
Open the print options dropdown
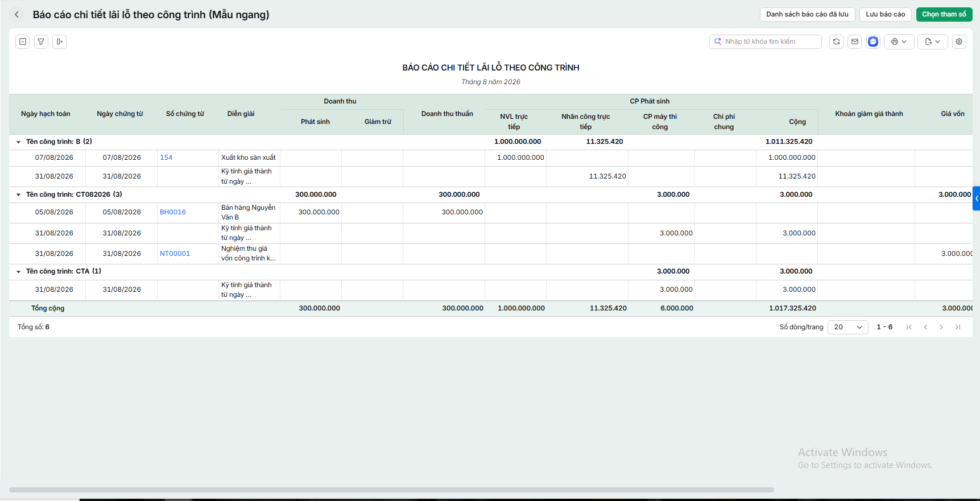[899, 42]
